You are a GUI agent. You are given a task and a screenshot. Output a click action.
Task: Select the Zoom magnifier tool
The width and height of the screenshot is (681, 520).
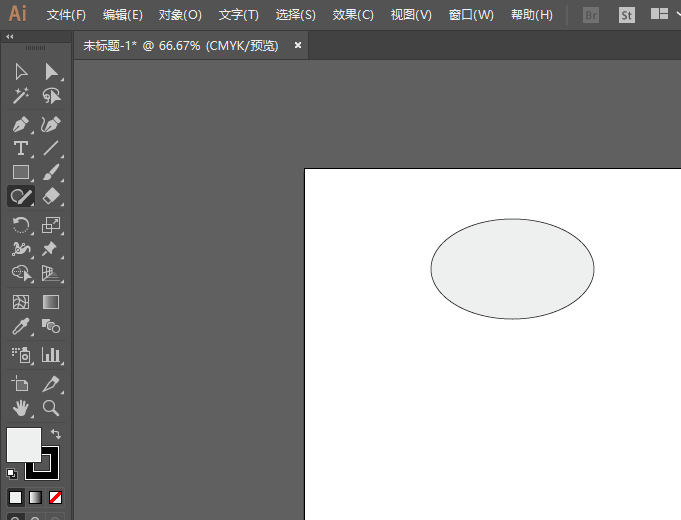(52, 408)
